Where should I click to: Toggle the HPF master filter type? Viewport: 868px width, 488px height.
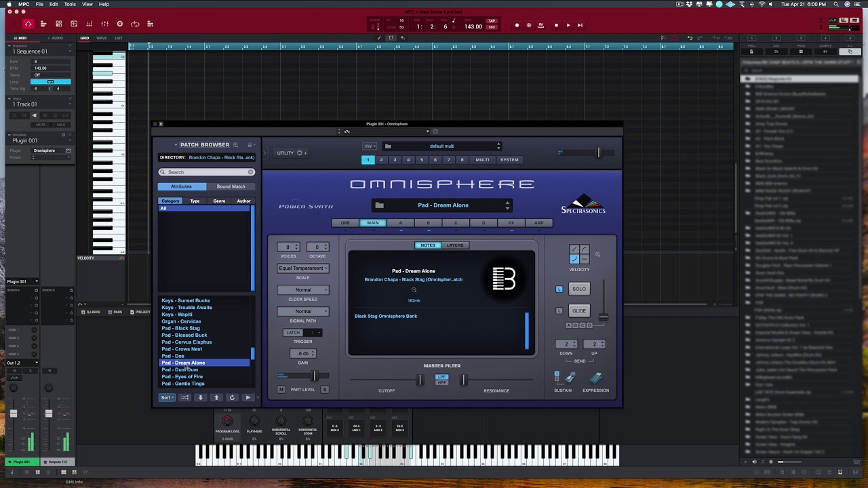coord(442,383)
